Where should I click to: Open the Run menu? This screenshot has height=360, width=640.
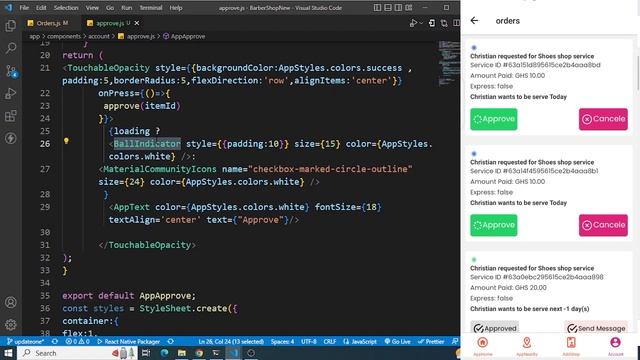tap(127, 8)
